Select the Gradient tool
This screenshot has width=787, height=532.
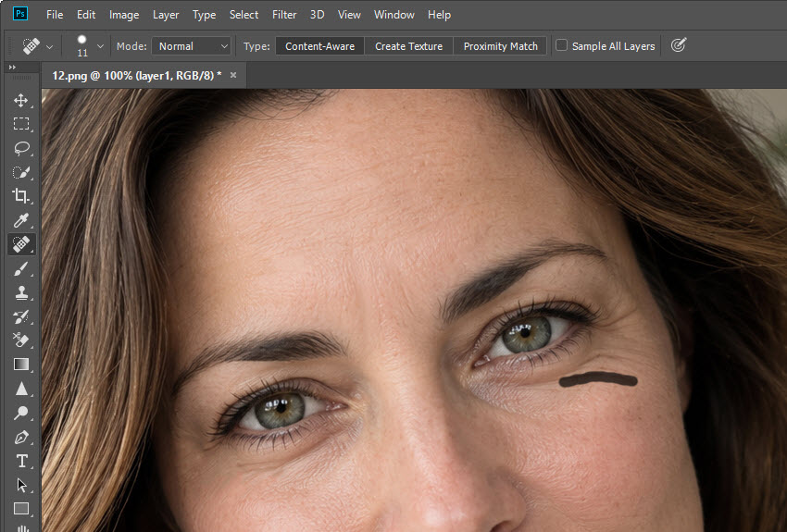pyautogui.click(x=20, y=365)
